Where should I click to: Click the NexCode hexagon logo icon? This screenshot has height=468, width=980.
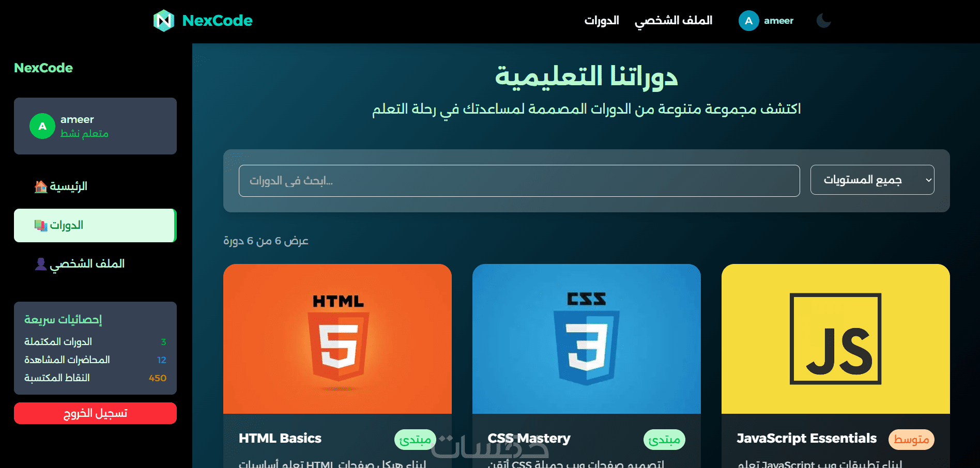[164, 21]
